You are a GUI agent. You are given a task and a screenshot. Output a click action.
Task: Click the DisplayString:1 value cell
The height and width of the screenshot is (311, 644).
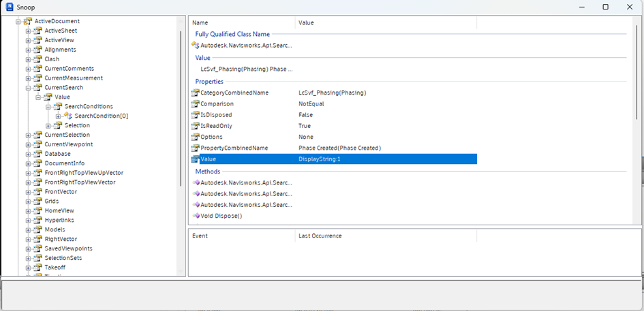click(320, 159)
